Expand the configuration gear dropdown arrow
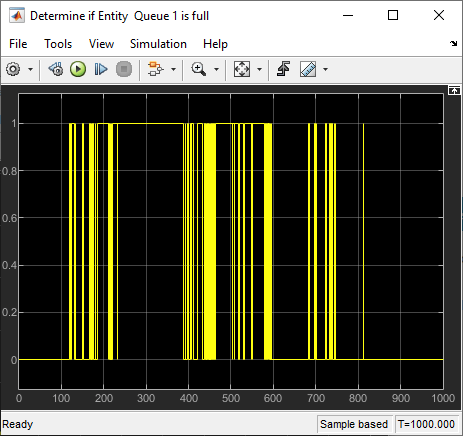This screenshot has width=463, height=436. (x=30, y=69)
